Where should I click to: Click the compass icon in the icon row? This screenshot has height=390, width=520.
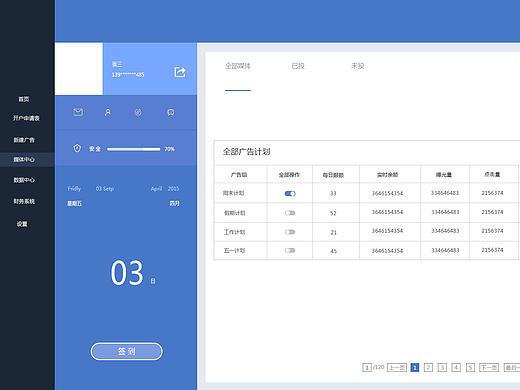pos(138,112)
